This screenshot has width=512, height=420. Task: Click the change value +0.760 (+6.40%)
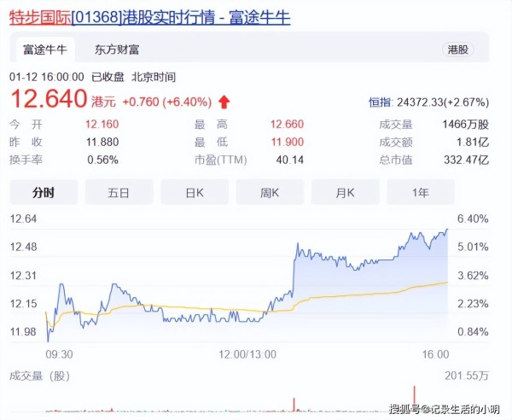point(167,102)
